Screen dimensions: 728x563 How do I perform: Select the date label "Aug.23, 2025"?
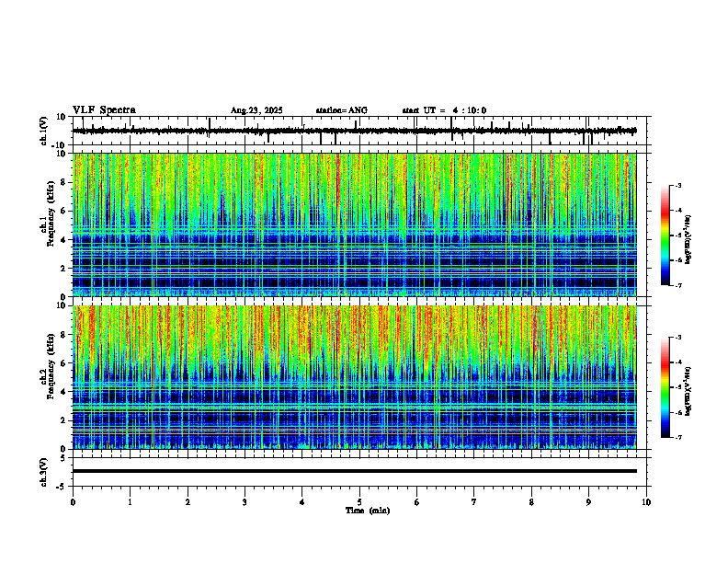[256, 110]
